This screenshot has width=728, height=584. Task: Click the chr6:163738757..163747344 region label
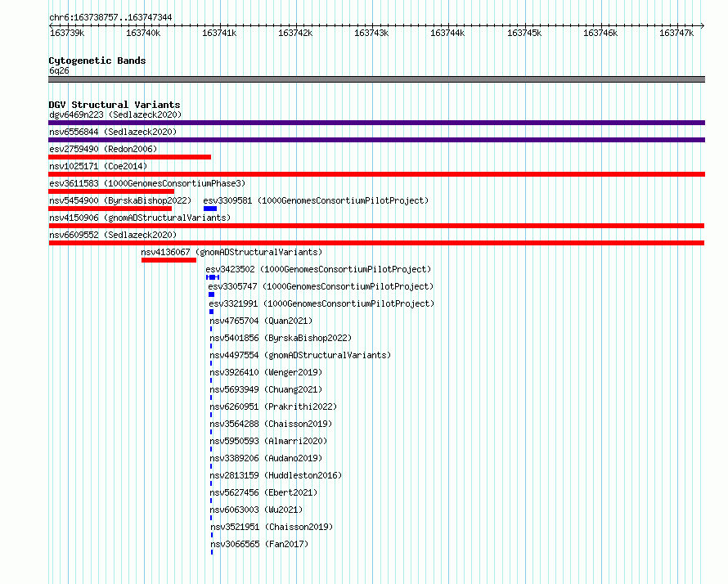point(110,17)
